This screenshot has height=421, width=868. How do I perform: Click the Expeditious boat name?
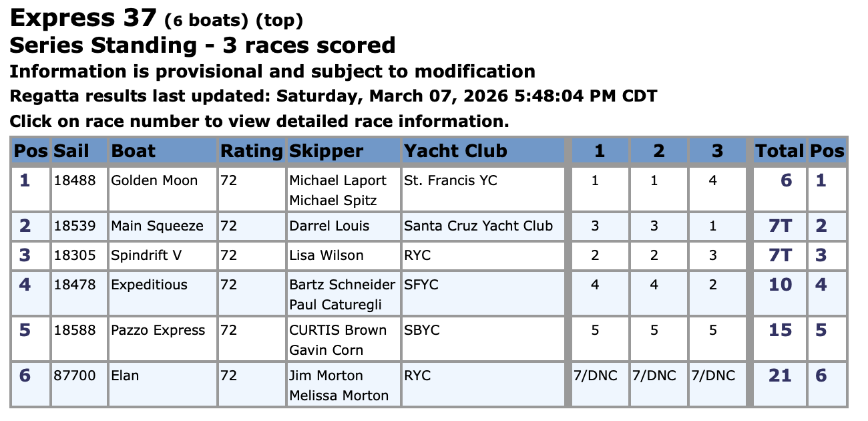tap(149, 285)
